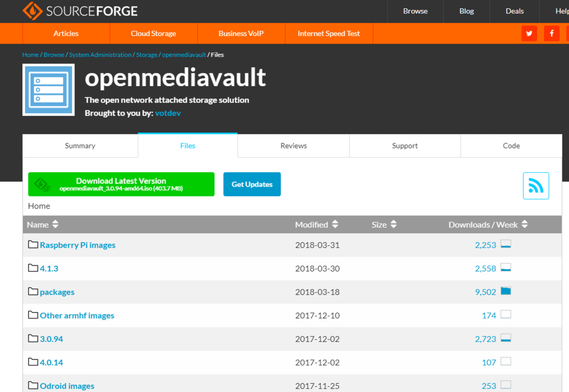Open Deals in top navigation
This screenshot has width=569, height=392.
(515, 11)
